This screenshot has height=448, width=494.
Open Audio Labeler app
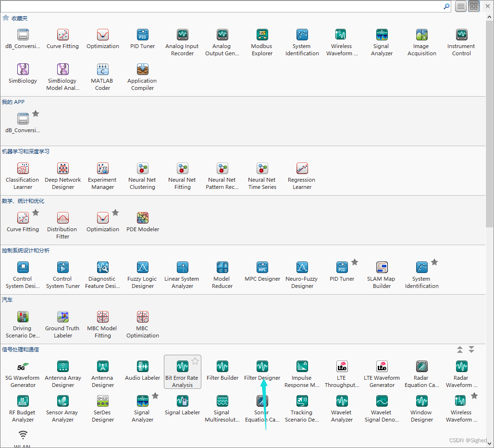(142, 370)
